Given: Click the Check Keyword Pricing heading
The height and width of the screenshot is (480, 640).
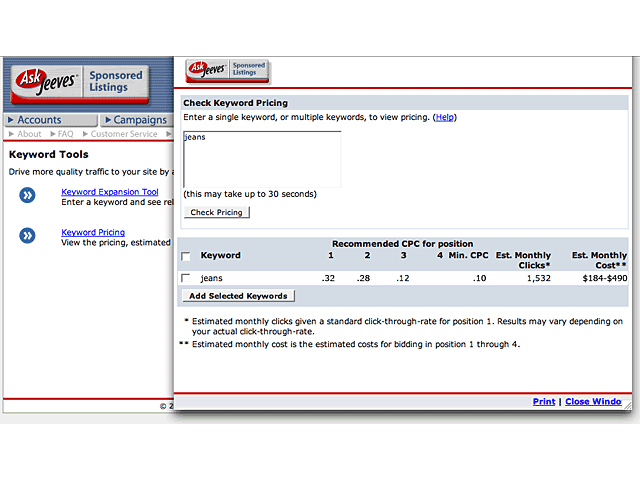Looking at the screenshot, I should coord(236,103).
